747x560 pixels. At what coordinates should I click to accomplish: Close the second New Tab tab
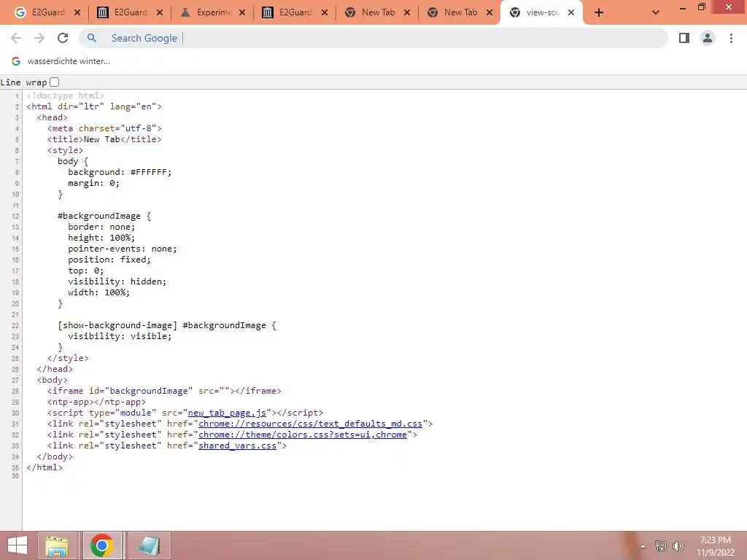pyautogui.click(x=489, y=13)
